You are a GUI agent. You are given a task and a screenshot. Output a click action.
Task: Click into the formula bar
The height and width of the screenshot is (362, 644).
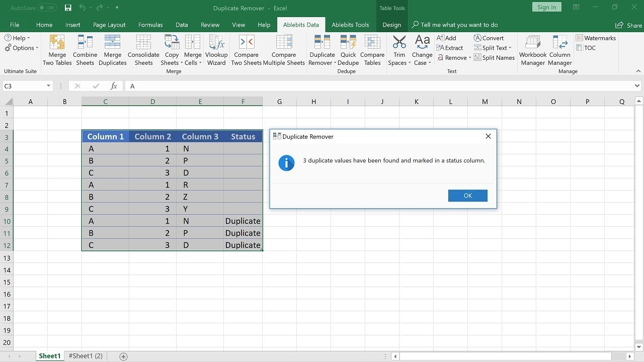378,86
